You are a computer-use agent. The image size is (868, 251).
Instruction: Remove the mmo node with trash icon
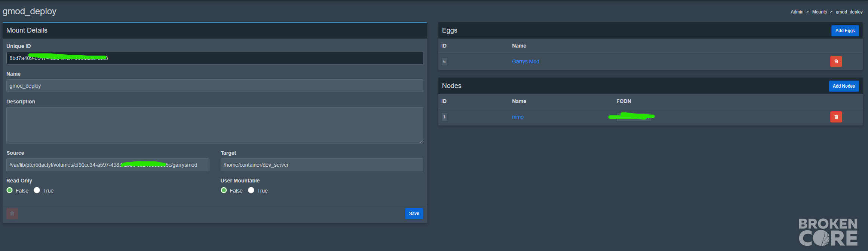836,117
